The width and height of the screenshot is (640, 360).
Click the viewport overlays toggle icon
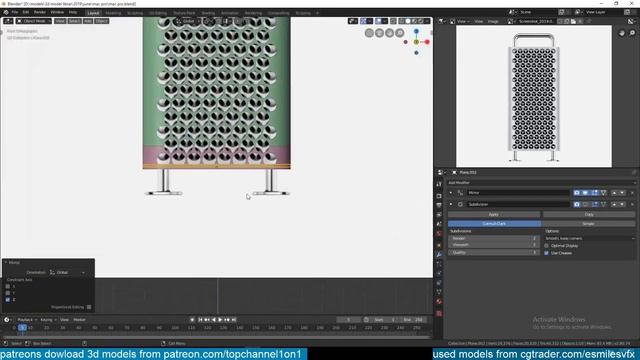click(379, 21)
